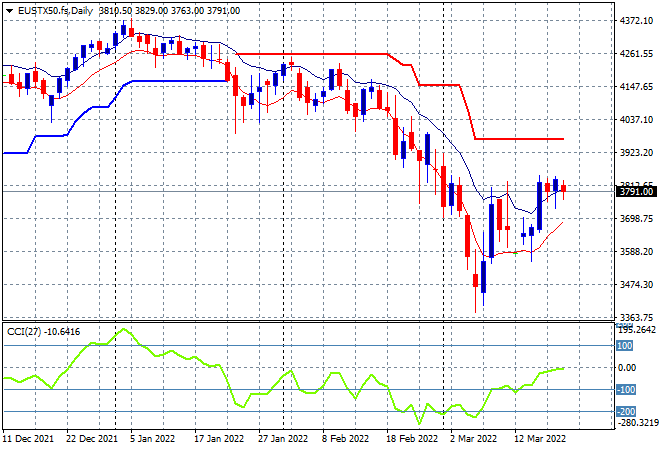Select the date label 27 Jan 2022
This screenshot has height=450, width=660.
tap(283, 439)
